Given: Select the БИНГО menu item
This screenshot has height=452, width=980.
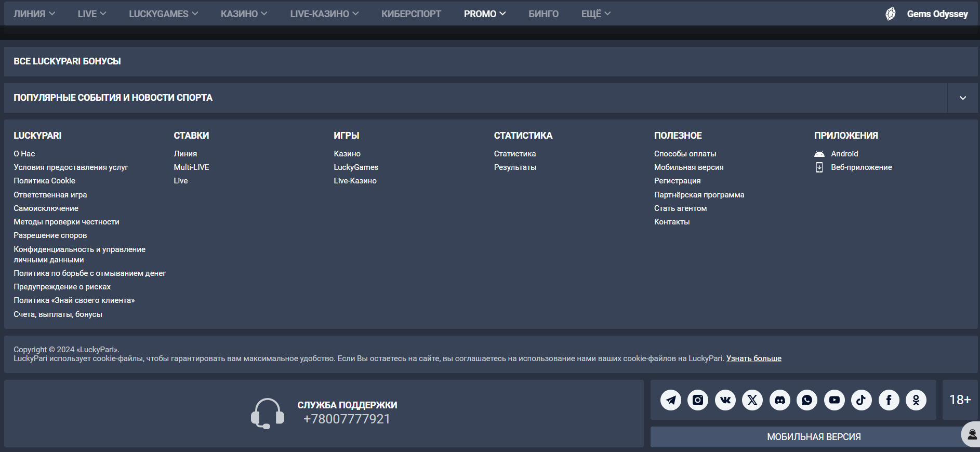Looking at the screenshot, I should tap(543, 14).
